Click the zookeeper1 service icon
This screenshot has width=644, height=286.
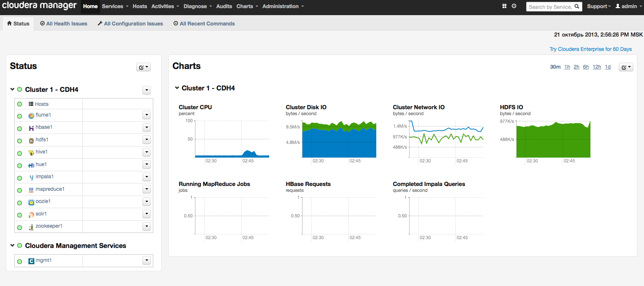click(31, 227)
